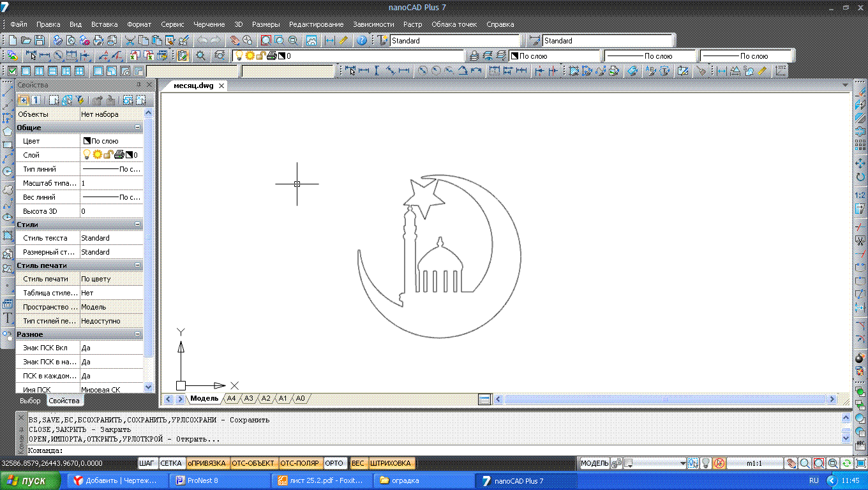The width and height of the screenshot is (868, 490).
Task: Open ProNest 8 from the taskbar
Action: tap(219, 480)
